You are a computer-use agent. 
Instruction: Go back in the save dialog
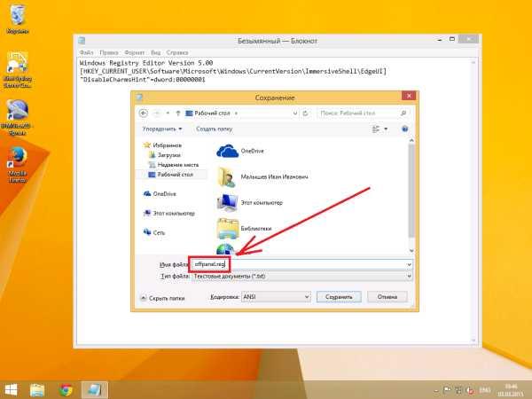tap(144, 113)
